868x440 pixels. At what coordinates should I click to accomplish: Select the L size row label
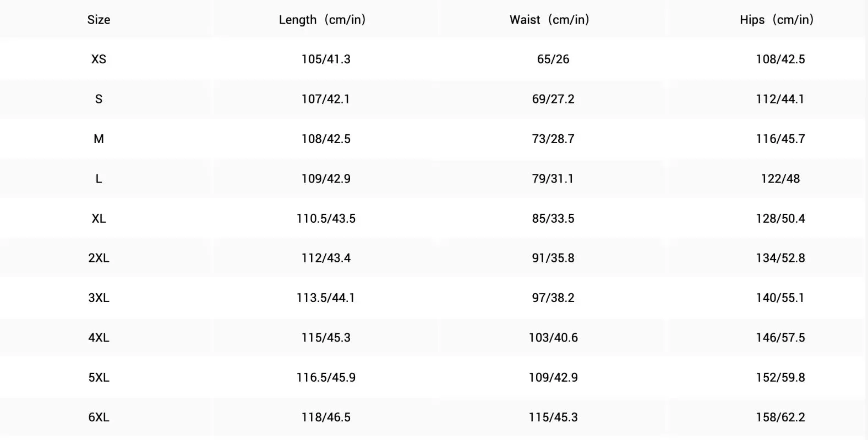[99, 179]
